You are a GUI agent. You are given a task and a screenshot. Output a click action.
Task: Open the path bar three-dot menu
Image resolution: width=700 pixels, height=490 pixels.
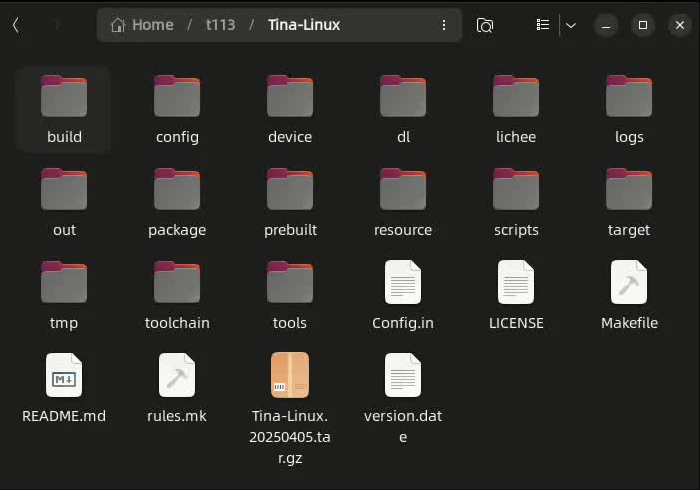[x=444, y=25]
